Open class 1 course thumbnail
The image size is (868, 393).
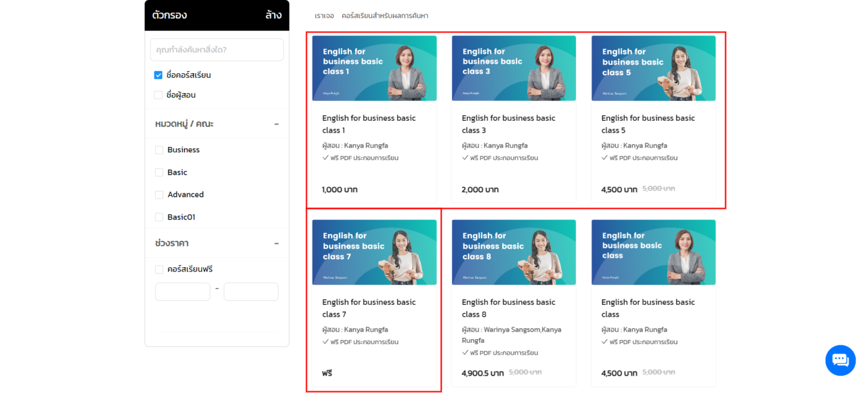pos(374,68)
